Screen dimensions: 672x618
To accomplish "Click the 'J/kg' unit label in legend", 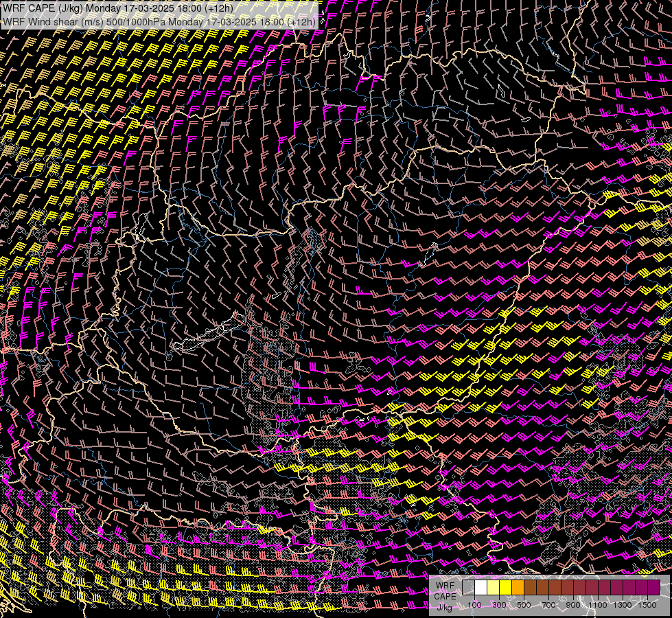I will (444, 608).
